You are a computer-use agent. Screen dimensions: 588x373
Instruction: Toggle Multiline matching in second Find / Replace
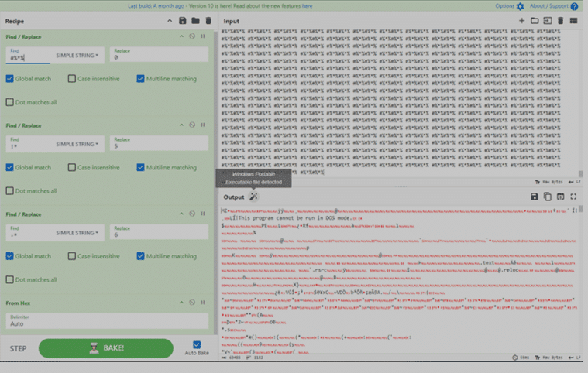(x=141, y=167)
